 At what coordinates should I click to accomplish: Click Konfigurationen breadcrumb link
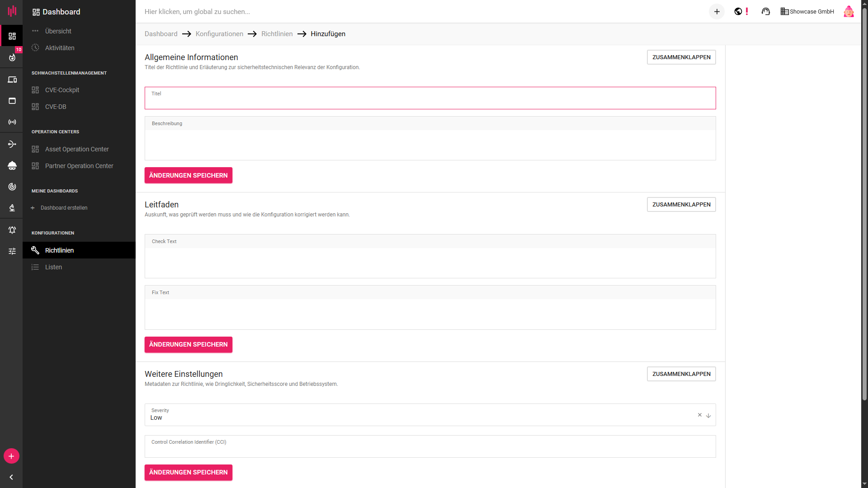(x=219, y=34)
